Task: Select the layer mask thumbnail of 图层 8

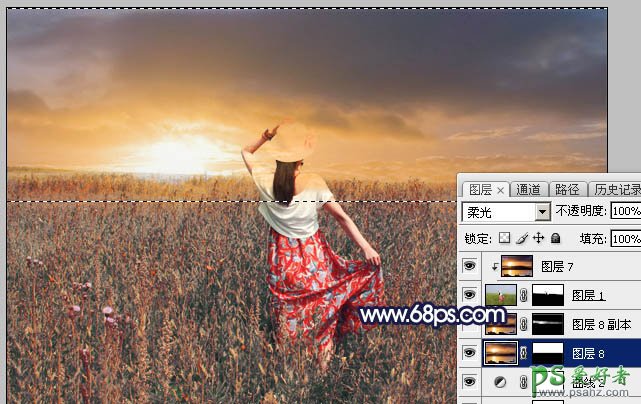Action: tap(546, 353)
